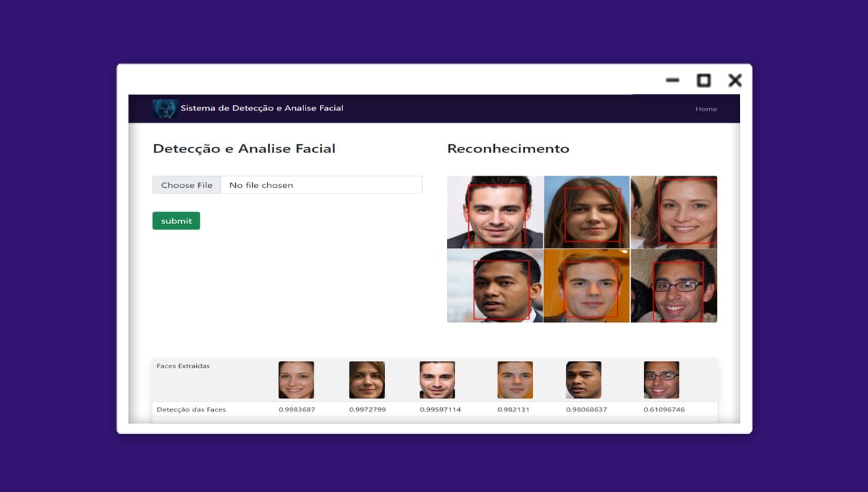Click the face logo icon in navbar
This screenshot has width=868, height=492.
click(165, 109)
